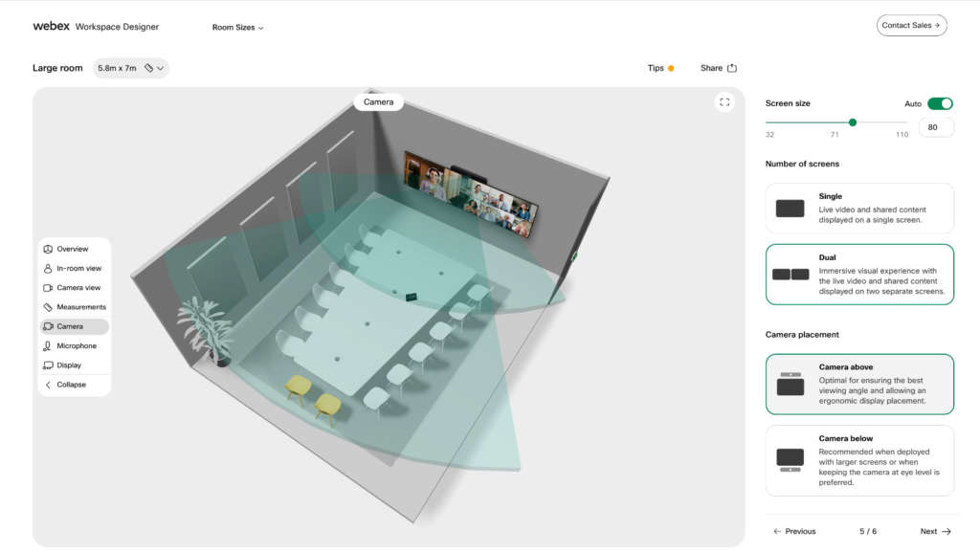Open the Room Sizes dropdown
The image size is (980, 553).
click(237, 27)
